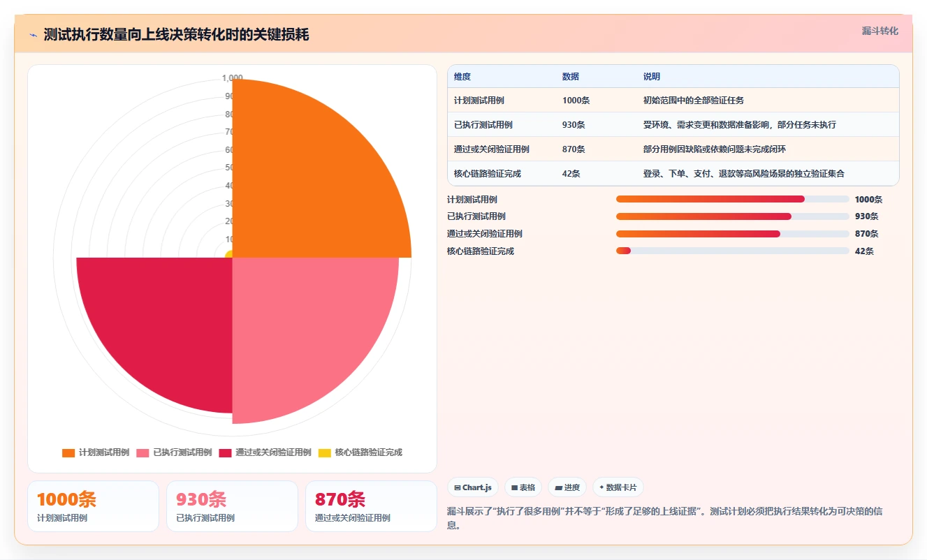Viewport: 927px width, 560px height.
Task: Click the 说明 column header
Action: click(x=652, y=77)
